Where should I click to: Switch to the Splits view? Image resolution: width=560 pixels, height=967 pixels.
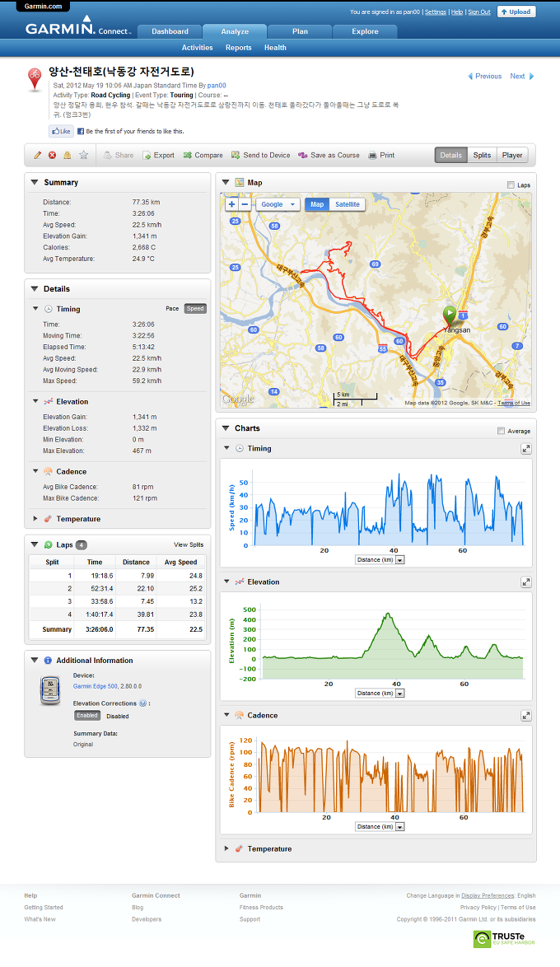[x=483, y=156]
